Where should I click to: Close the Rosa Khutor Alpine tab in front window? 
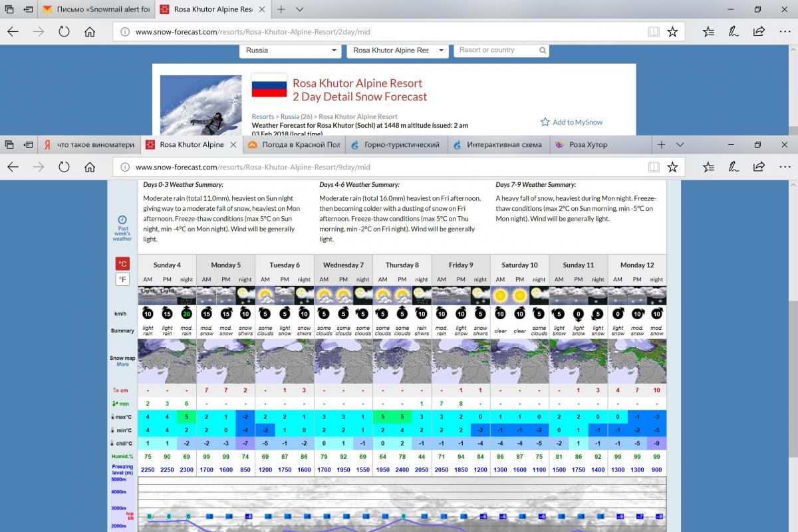tap(233, 144)
